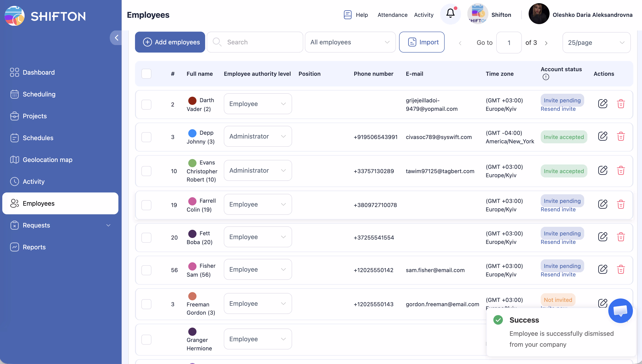Toggle the select-all employees checkbox
Viewport: 642px width, 364px height.
(x=146, y=74)
